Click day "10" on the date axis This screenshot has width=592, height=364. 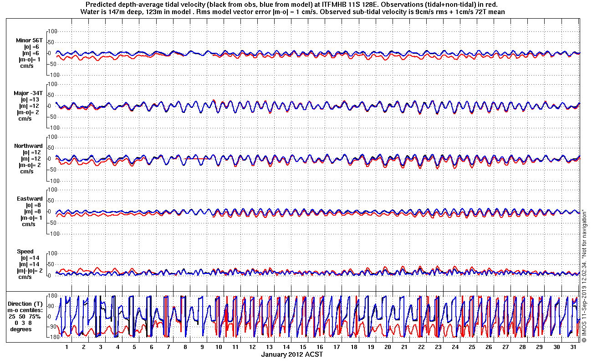pos(219,347)
